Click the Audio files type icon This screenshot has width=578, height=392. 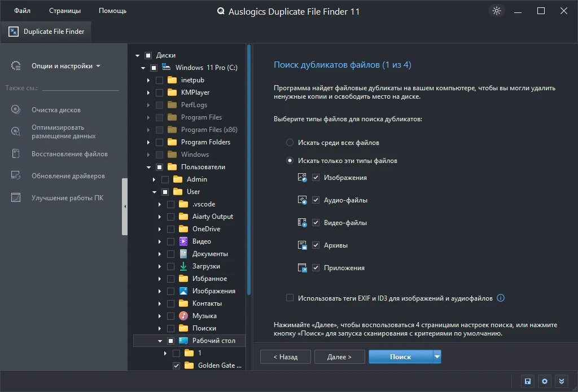pyautogui.click(x=303, y=200)
